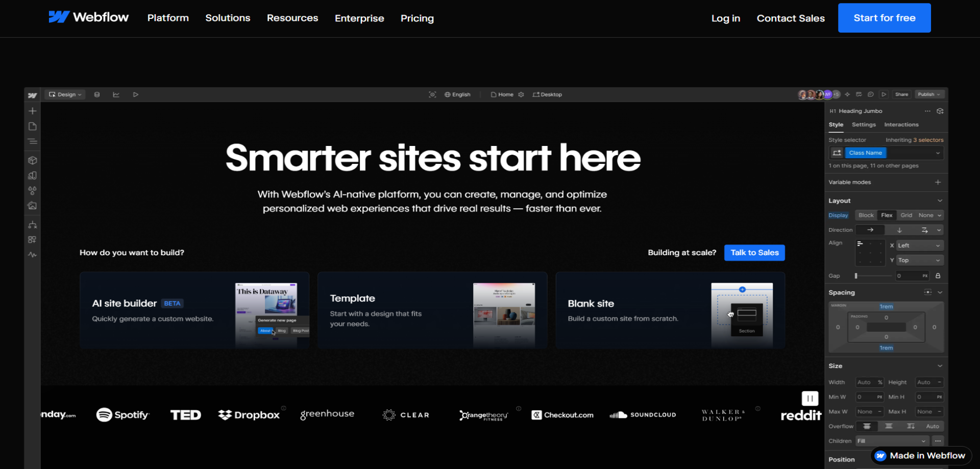980x469 pixels.
Task: Open the align X Left dropdown
Action: pos(920,245)
